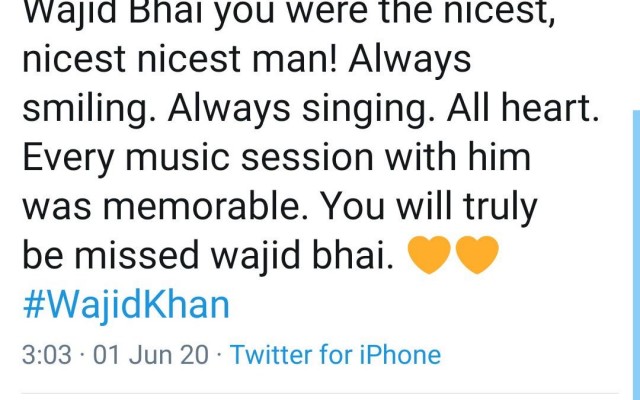
Task: Click the divider line below the timestamp
Action: 318,394
